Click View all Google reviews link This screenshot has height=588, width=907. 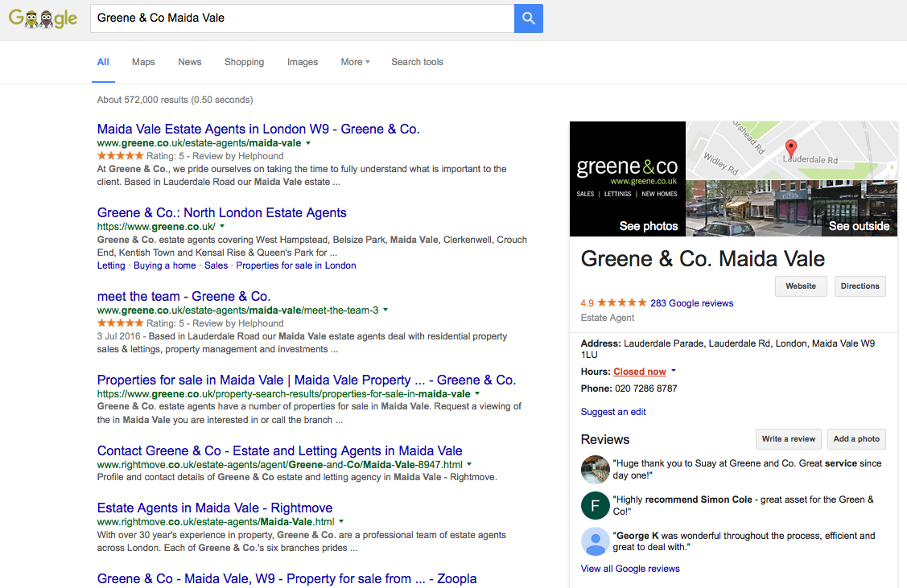(x=630, y=569)
